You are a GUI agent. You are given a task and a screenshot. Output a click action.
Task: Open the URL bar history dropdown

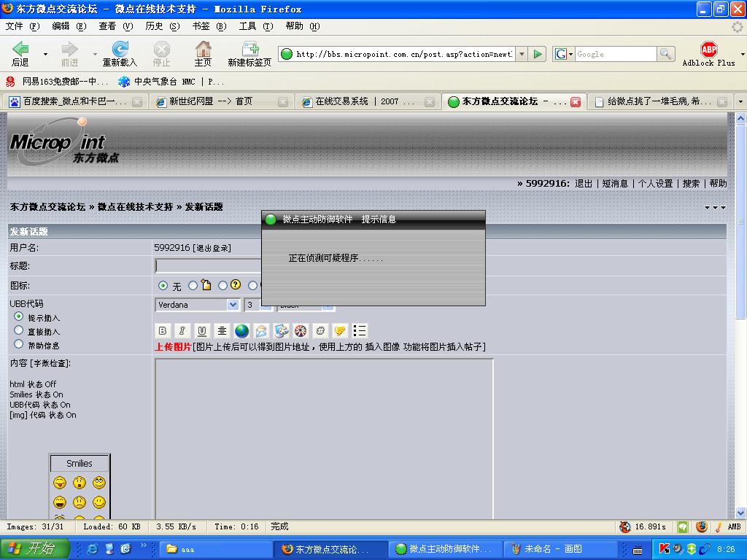pyautogui.click(x=522, y=54)
